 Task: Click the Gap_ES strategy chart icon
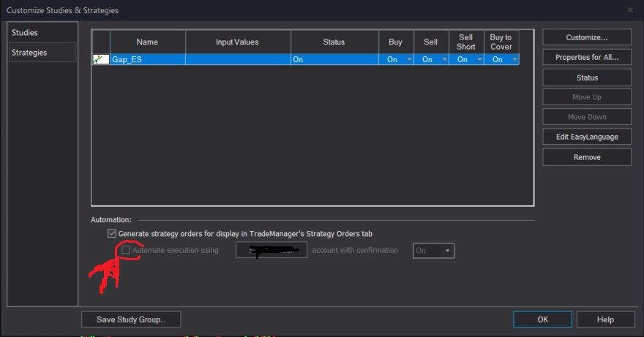click(x=101, y=59)
